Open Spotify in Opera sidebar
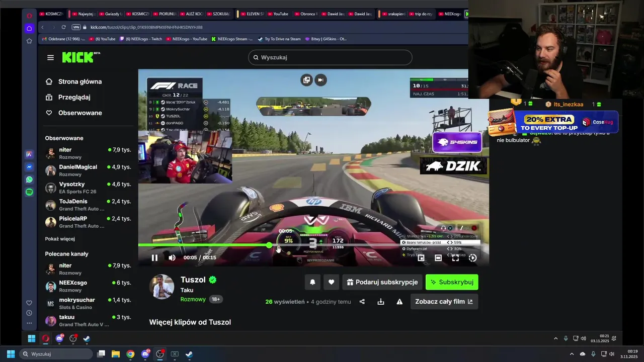Viewport: 644px width, 362px height. [29, 192]
